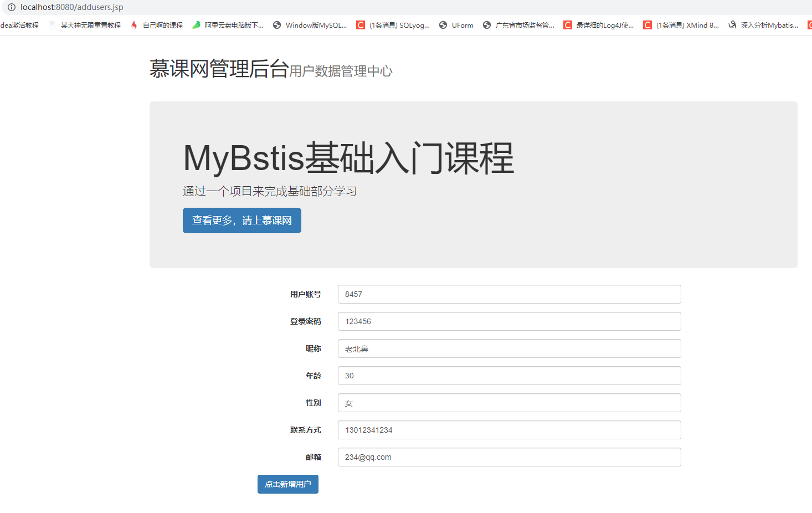Focus the 年龄 field containing 30
Screen dimensions: 812x513
point(510,376)
